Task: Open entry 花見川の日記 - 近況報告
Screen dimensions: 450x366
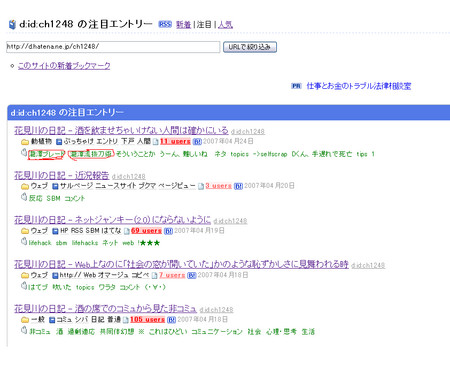Action: point(62,175)
